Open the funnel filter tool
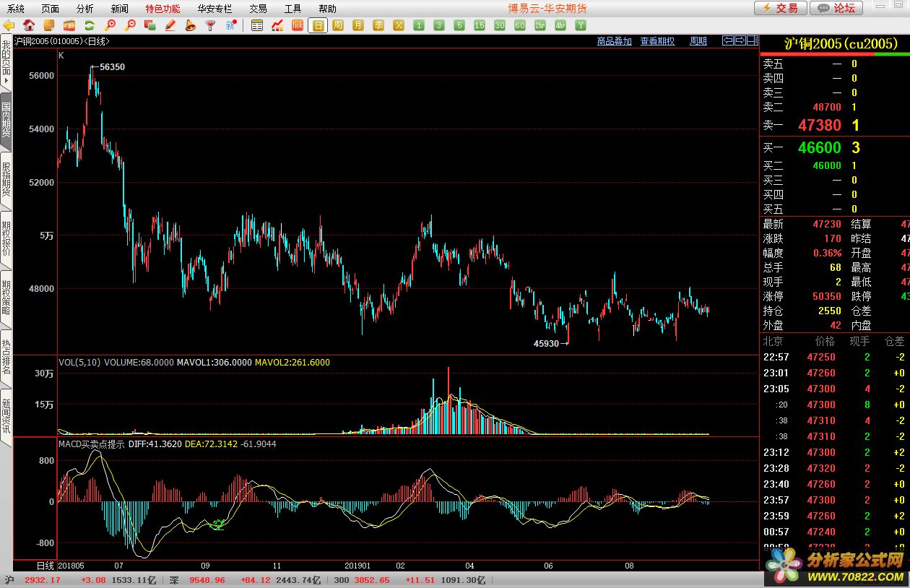 coord(210,26)
